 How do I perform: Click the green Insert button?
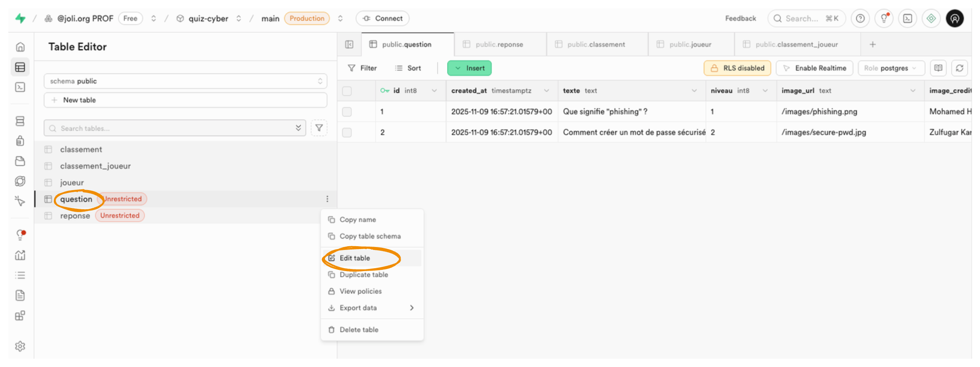click(x=469, y=68)
